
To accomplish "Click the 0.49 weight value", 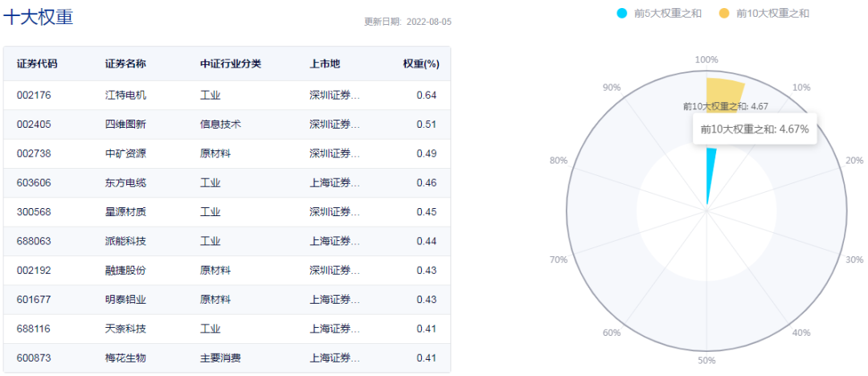I will click(426, 153).
